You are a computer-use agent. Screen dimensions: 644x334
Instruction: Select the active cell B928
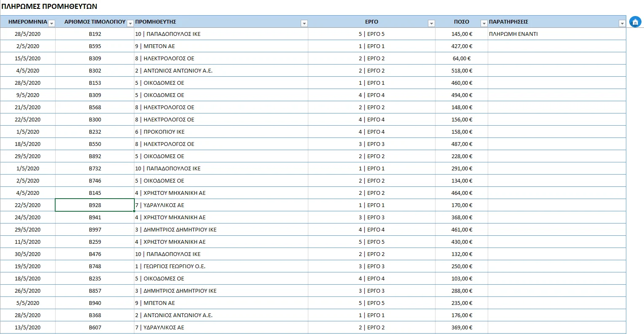click(x=95, y=205)
